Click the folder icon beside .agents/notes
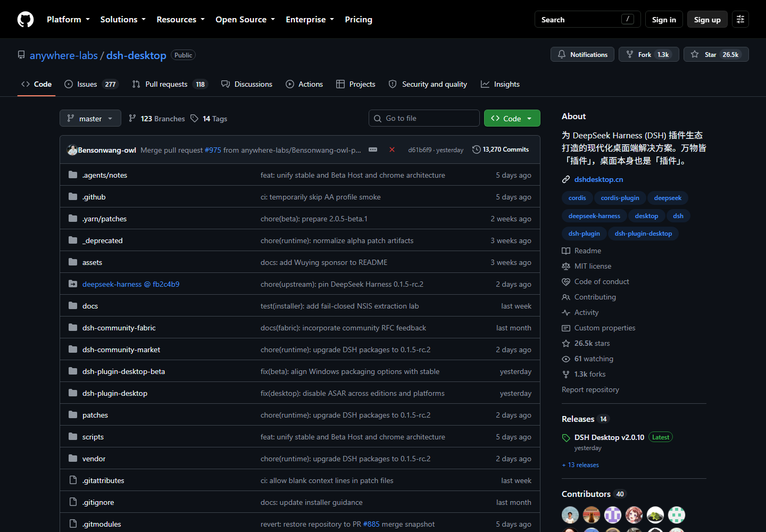Viewport: 766px width, 532px height. pos(73,175)
